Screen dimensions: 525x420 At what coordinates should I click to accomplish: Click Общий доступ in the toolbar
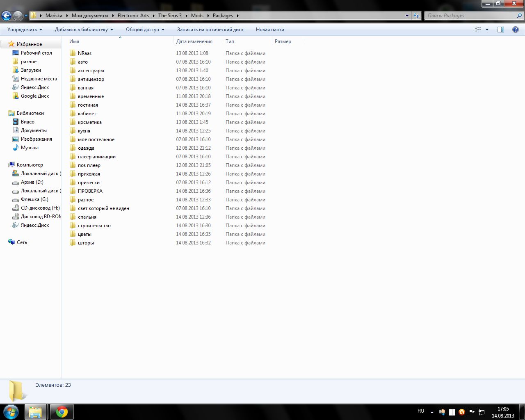[145, 30]
